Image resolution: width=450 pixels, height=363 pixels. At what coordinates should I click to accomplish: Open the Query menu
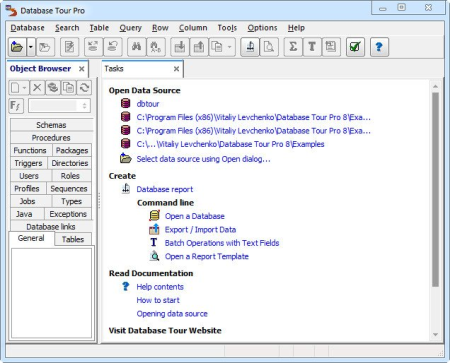[x=130, y=28]
